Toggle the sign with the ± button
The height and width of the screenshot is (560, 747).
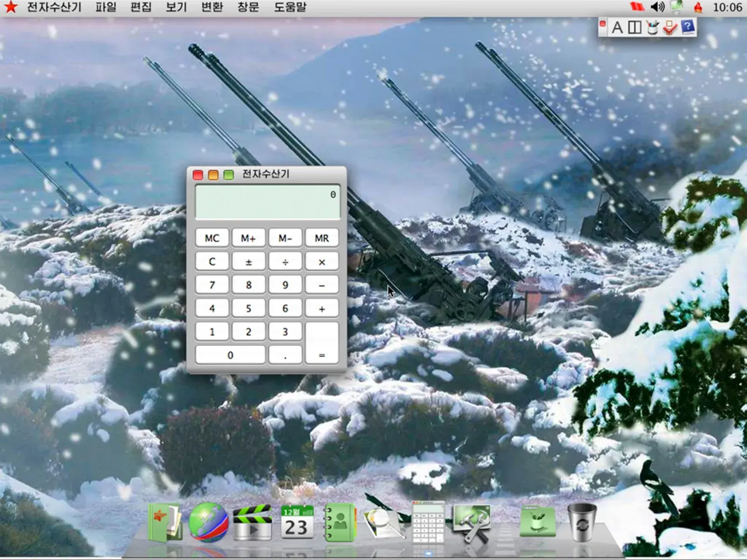pyautogui.click(x=248, y=262)
